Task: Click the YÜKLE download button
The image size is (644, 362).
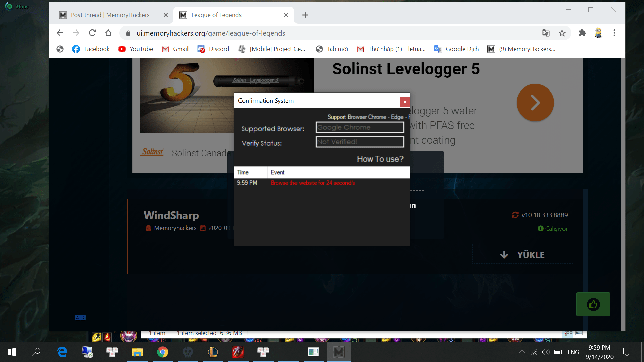Action: (523, 254)
